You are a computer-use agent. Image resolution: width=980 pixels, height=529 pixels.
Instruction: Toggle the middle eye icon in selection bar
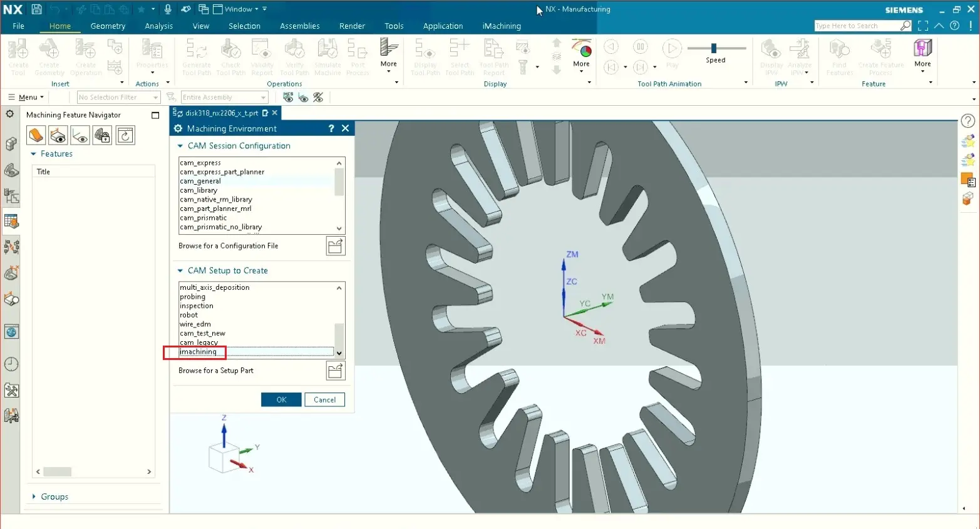point(304,97)
